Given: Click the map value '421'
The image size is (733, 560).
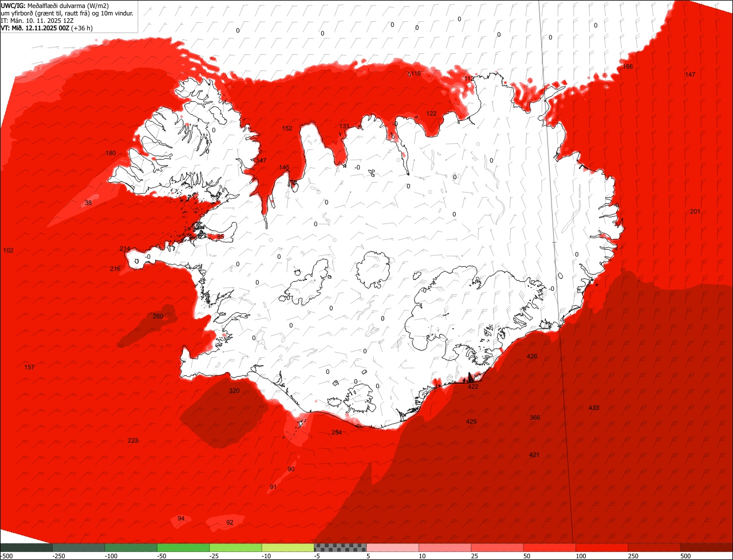Looking at the screenshot, I should (534, 455).
